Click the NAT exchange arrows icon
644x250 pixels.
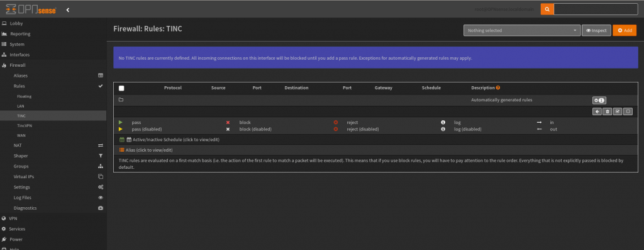[x=100, y=145]
